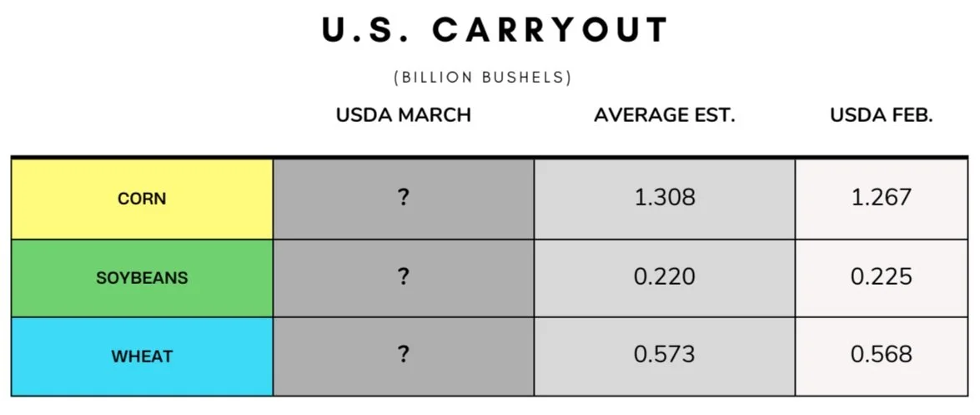980x415 pixels.
Task: Select the corn average estimate 1.308
Action: point(665,198)
